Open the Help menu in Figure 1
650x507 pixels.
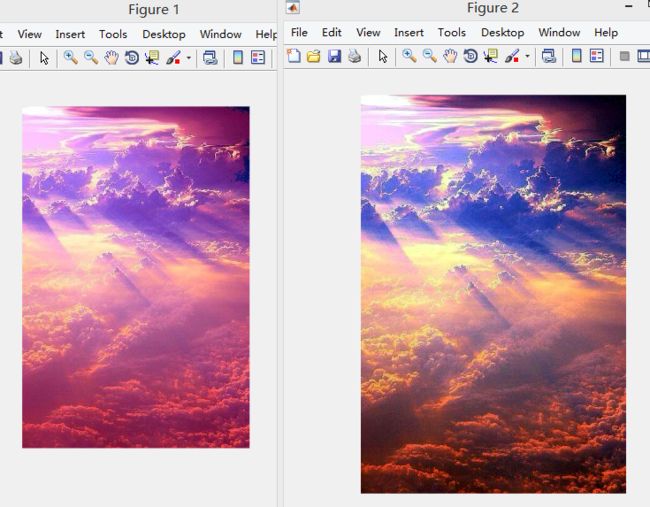click(x=266, y=34)
